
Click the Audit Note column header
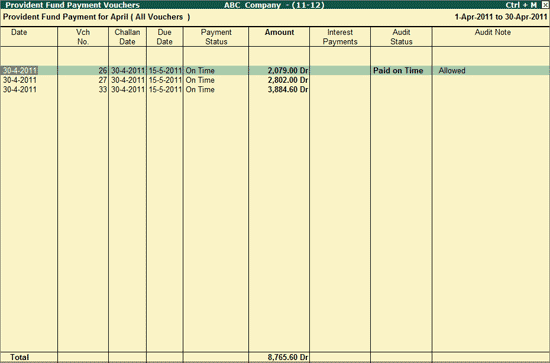tap(492, 32)
